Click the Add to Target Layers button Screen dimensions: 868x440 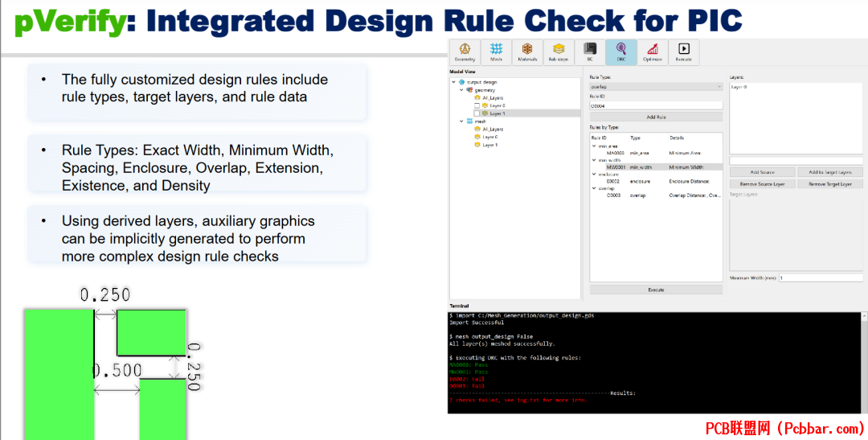click(829, 172)
